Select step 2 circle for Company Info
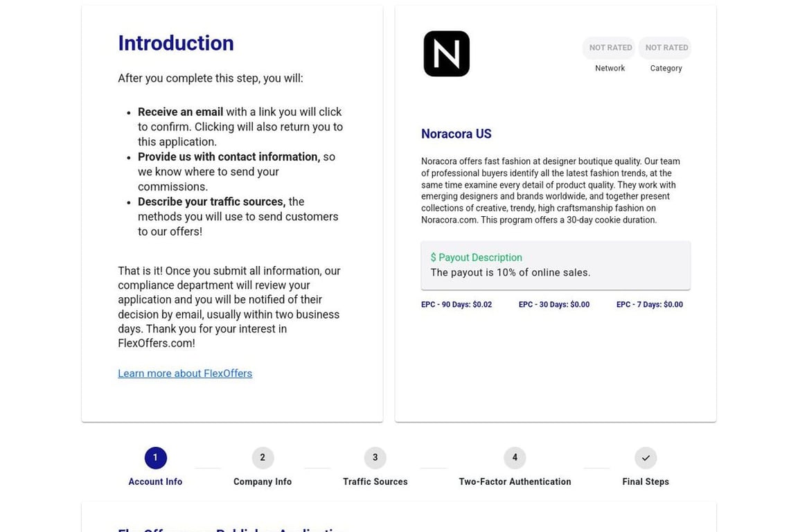798x532 pixels. (263, 458)
